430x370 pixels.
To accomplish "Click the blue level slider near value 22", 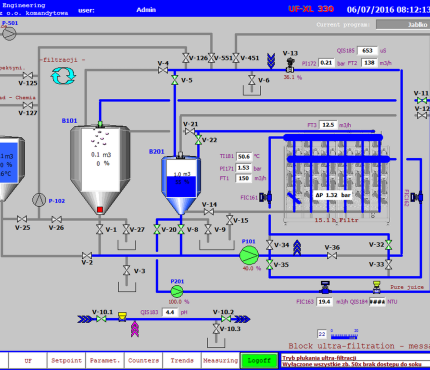I will point(344,336).
